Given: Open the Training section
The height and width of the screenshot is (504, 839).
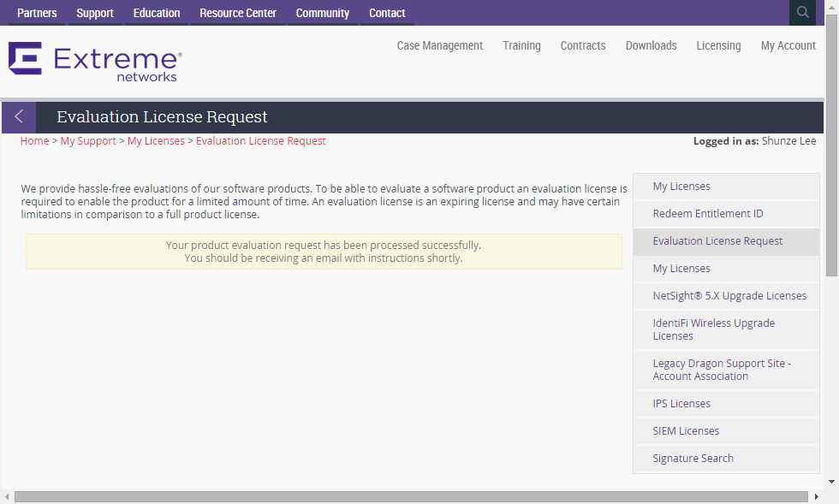Looking at the screenshot, I should (x=521, y=45).
